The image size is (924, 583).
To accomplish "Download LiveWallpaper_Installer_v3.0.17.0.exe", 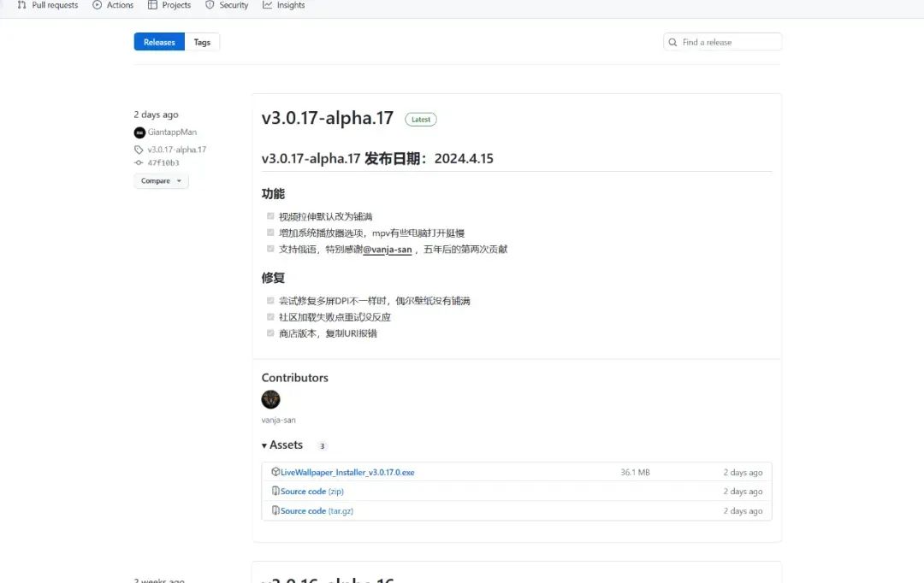I will coord(347,473).
